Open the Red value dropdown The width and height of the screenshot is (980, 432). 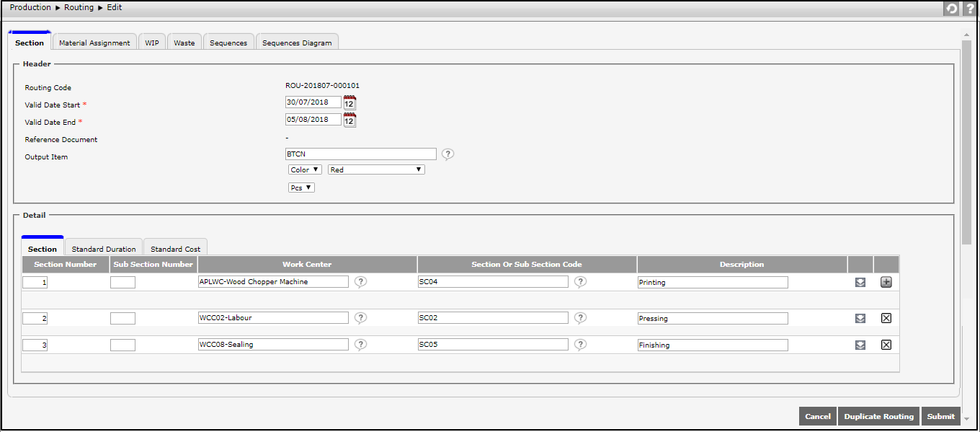[x=376, y=169]
